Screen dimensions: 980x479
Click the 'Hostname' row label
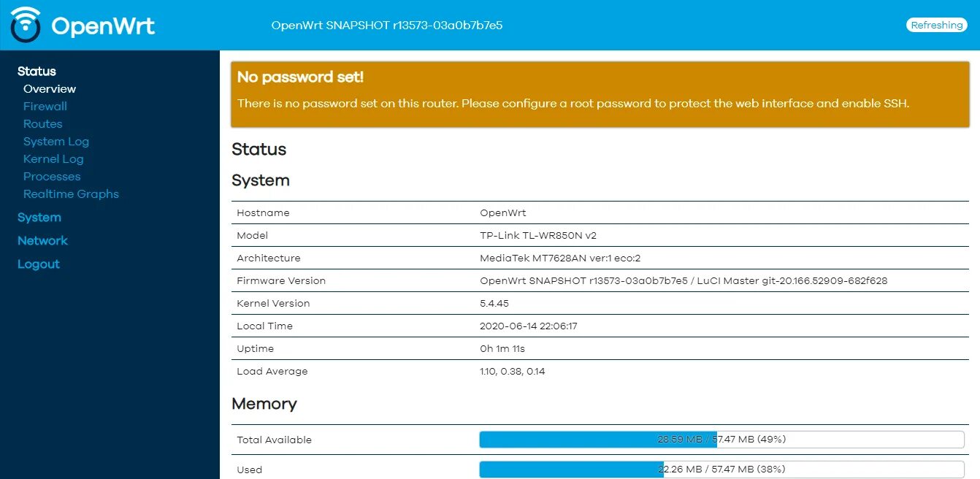pyautogui.click(x=263, y=212)
